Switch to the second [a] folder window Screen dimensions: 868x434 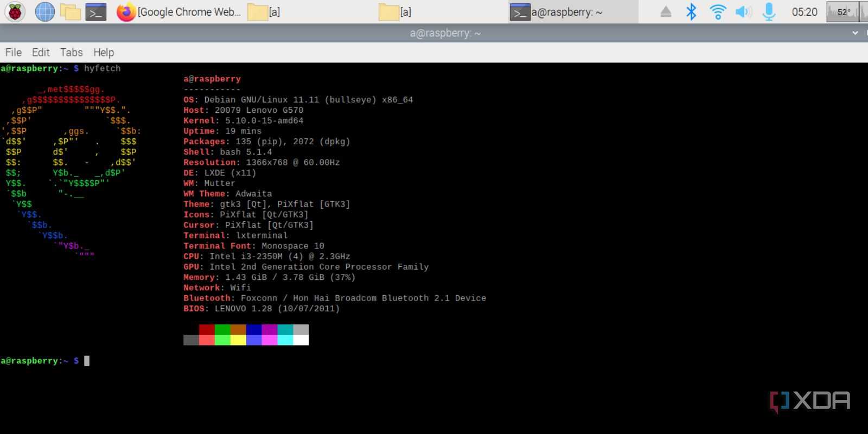tap(395, 12)
